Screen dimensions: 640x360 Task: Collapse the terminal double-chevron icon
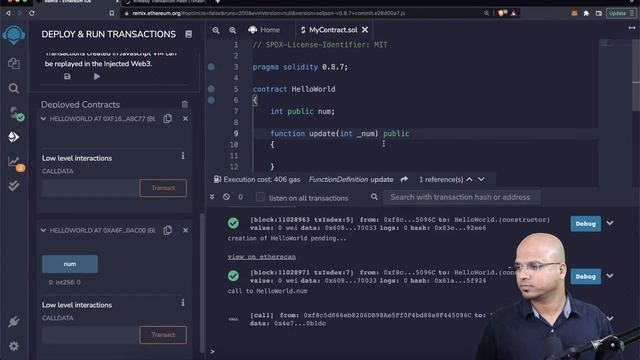click(x=212, y=197)
